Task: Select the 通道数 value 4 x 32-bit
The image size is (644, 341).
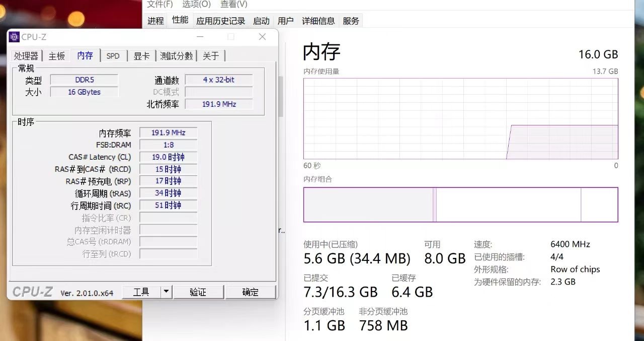Action: coord(219,80)
